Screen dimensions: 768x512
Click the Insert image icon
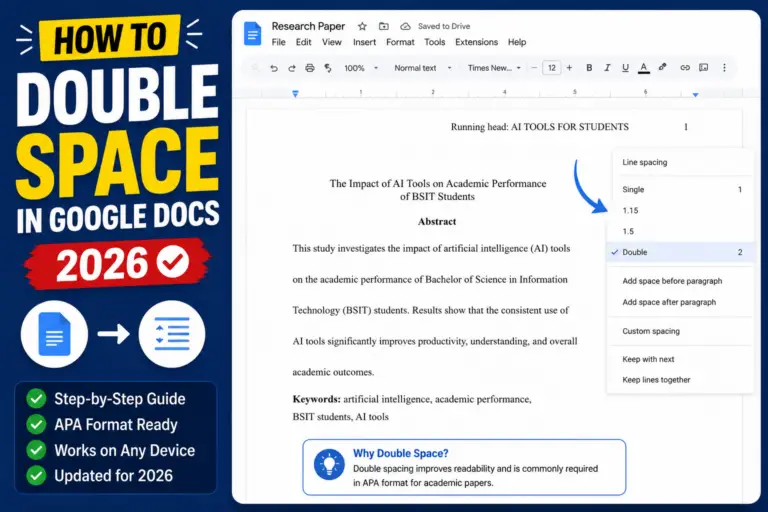pos(703,68)
